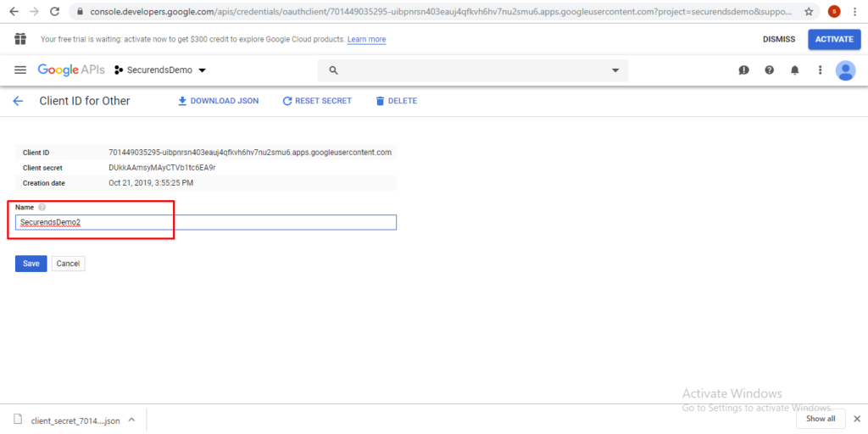The height and width of the screenshot is (434, 868).
Task: Open the console settings three-dot menu
Action: pos(821,70)
